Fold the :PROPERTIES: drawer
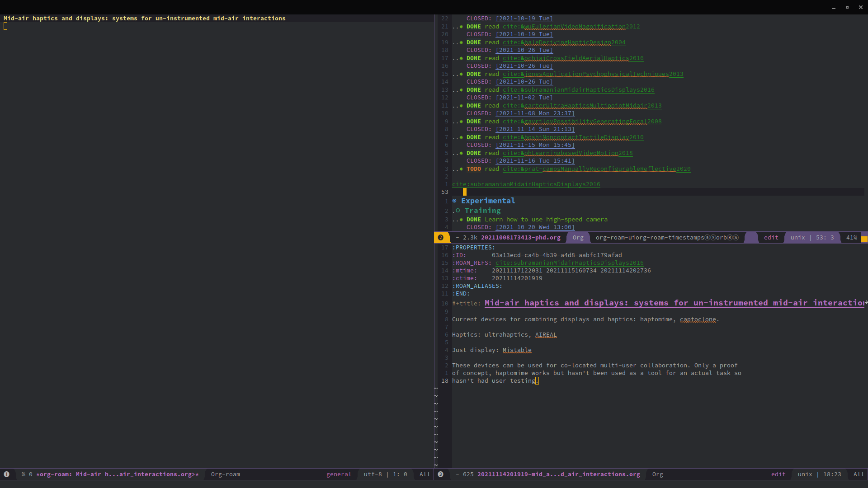 (473, 247)
